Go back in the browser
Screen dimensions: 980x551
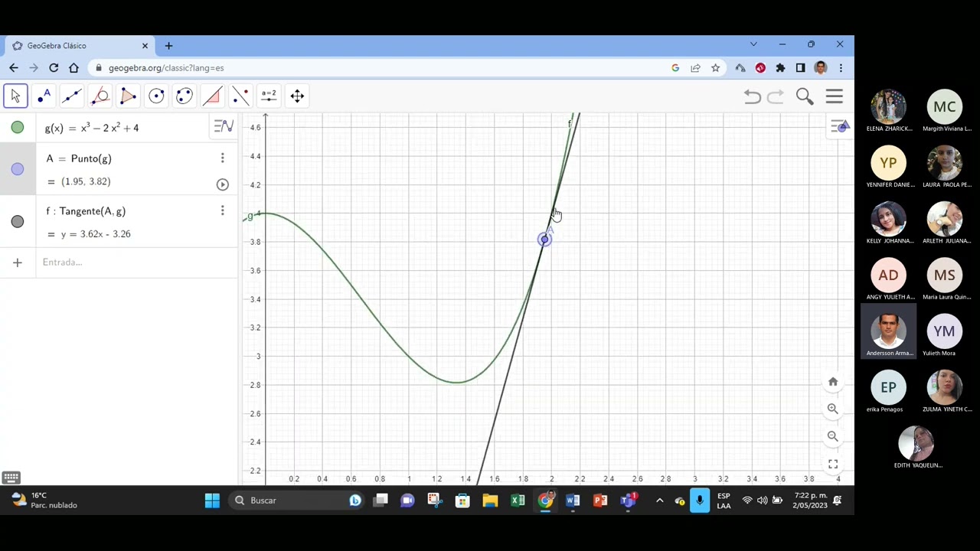(x=13, y=68)
